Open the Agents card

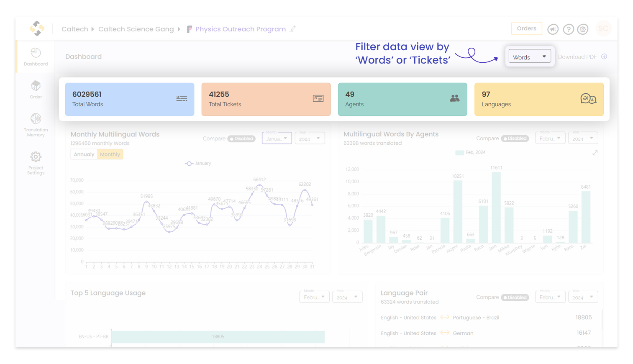point(402,99)
